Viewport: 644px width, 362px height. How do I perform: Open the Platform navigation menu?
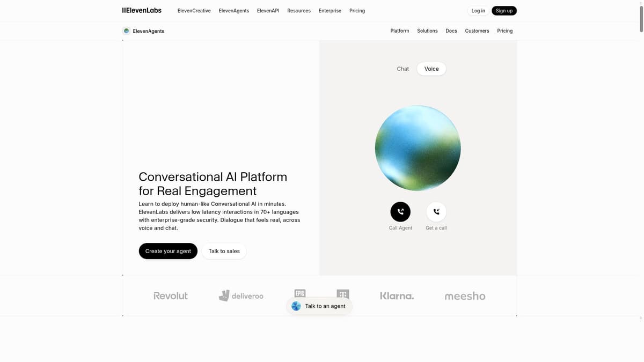pos(399,31)
